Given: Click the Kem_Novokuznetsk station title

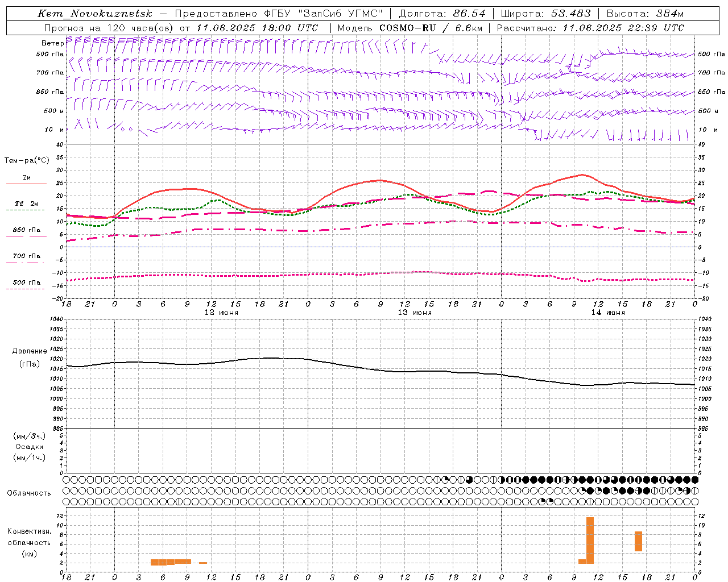Looking at the screenshot, I should (x=95, y=14).
